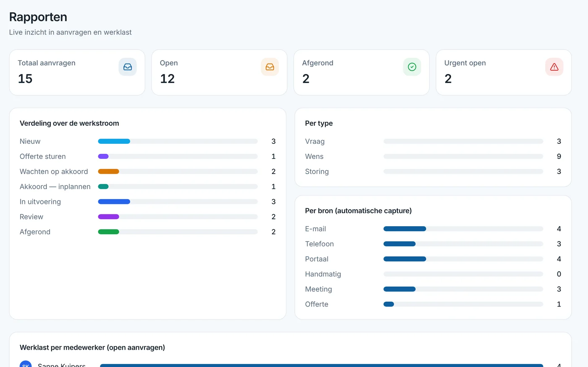Click the Handmatig count value 0
This screenshot has width=588, height=367.
(559, 274)
